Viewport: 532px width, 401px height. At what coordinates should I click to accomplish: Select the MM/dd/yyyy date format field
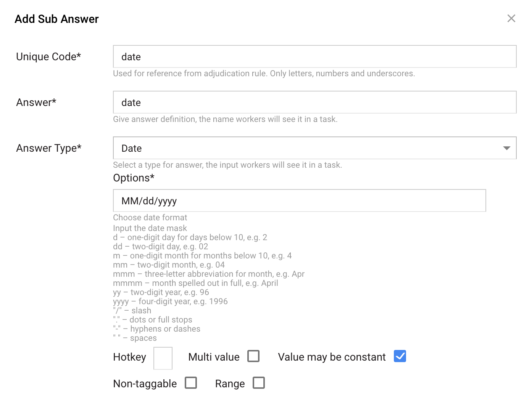(300, 200)
